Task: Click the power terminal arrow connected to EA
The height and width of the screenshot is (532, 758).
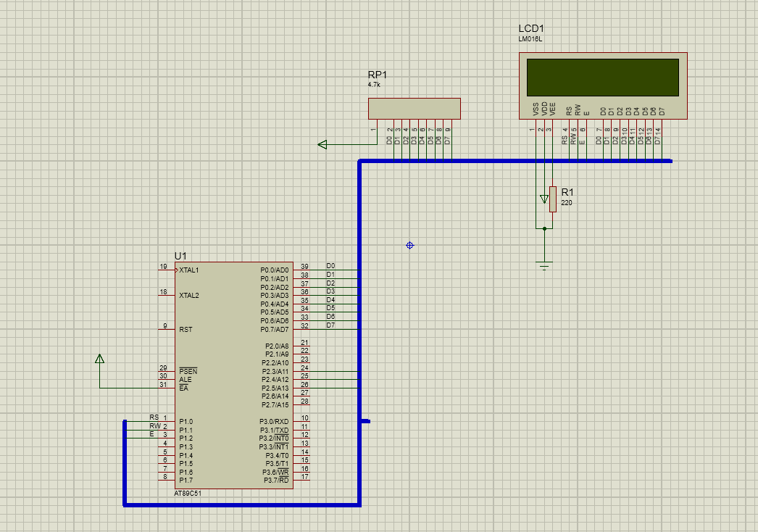Action: click(99, 358)
